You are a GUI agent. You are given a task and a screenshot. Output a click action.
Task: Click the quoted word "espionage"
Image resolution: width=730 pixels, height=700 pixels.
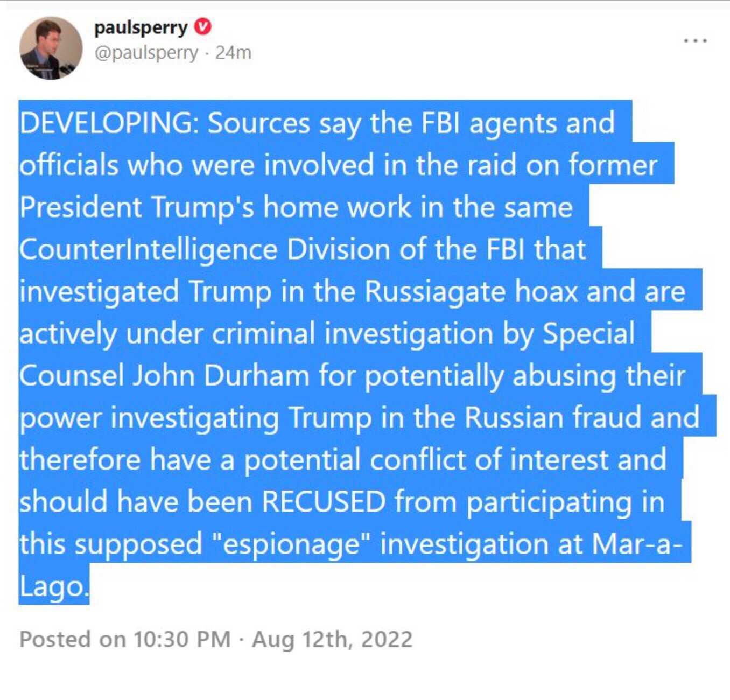(x=289, y=544)
